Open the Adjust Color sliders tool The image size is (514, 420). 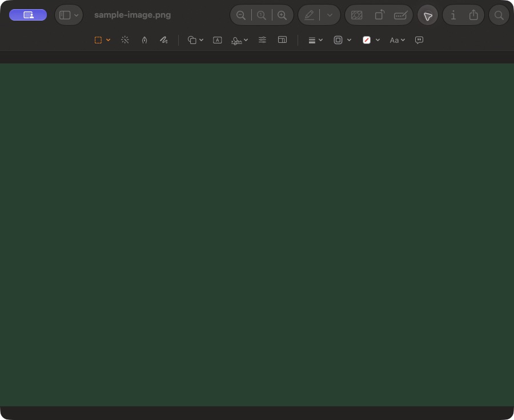coord(262,40)
